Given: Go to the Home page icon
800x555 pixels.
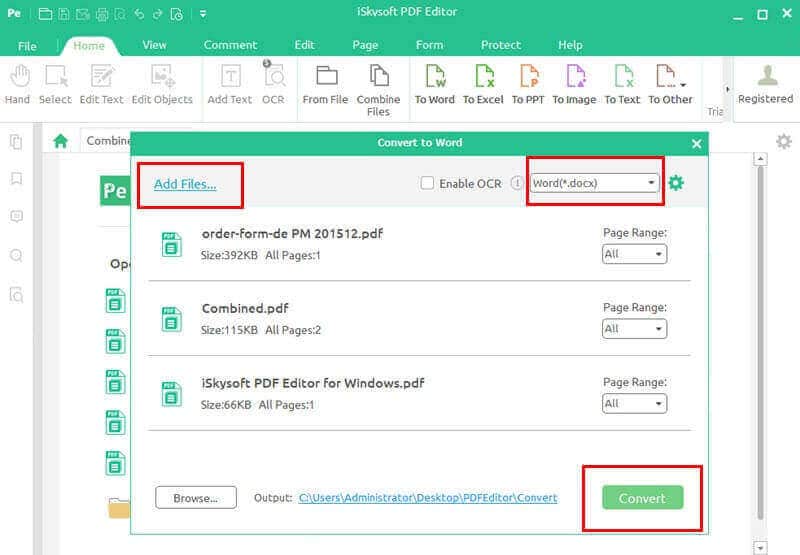Looking at the screenshot, I should [61, 141].
